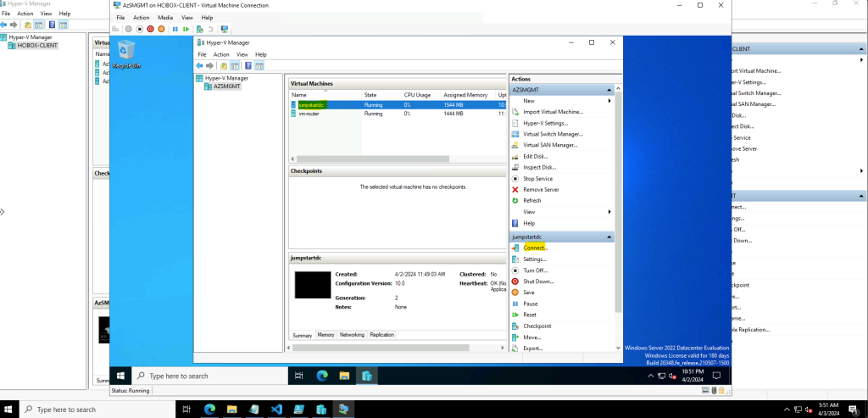Image resolution: width=868 pixels, height=418 pixels.
Task: Open Recycle Bin icon on VM desktop
Action: tap(127, 54)
